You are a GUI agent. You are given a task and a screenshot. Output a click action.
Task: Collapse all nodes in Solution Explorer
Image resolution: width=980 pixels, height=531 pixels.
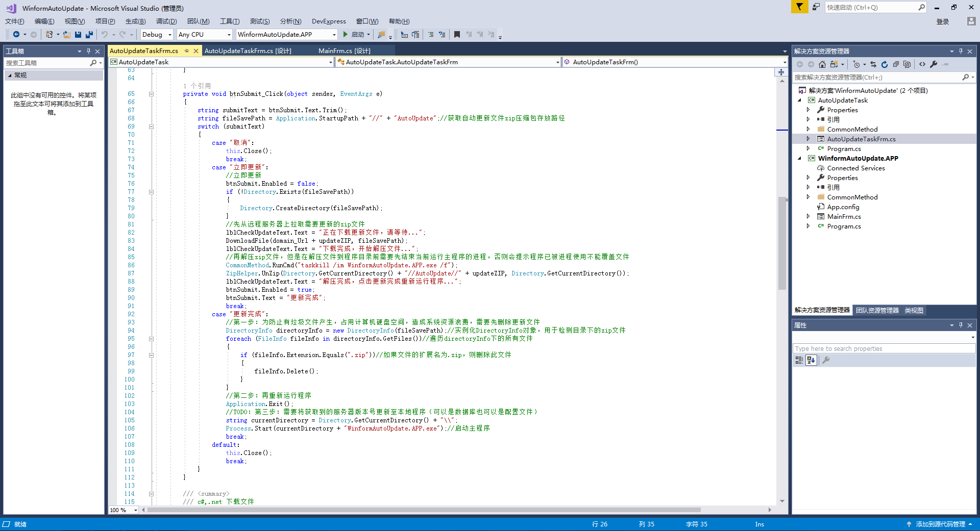pyautogui.click(x=896, y=64)
